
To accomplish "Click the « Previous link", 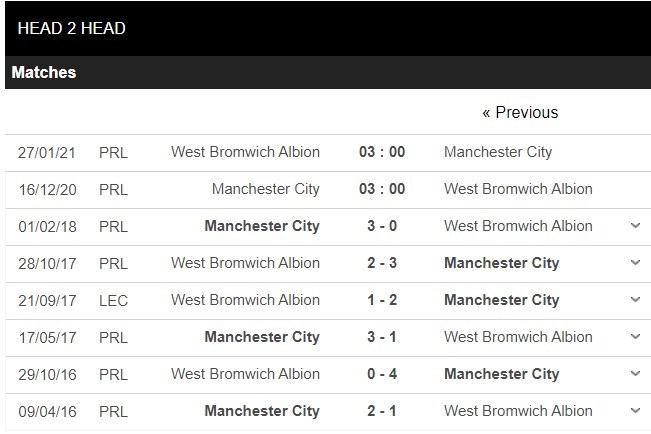I will pos(520,112).
